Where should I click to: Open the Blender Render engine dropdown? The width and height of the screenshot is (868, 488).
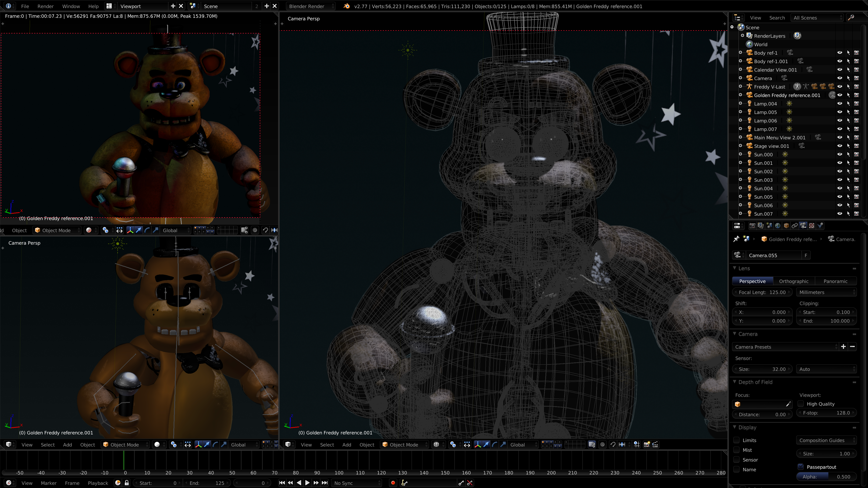pos(310,6)
